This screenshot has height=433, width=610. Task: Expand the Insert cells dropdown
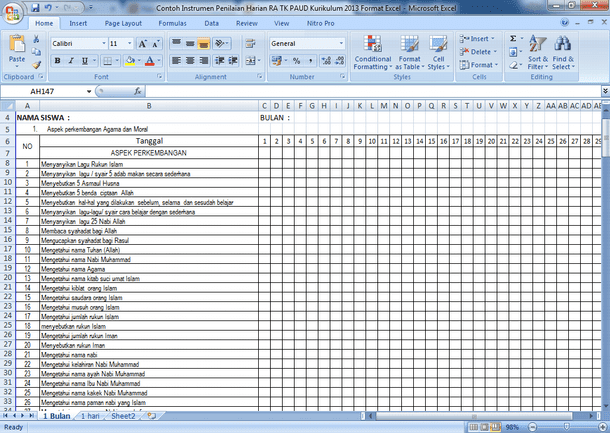[493, 39]
